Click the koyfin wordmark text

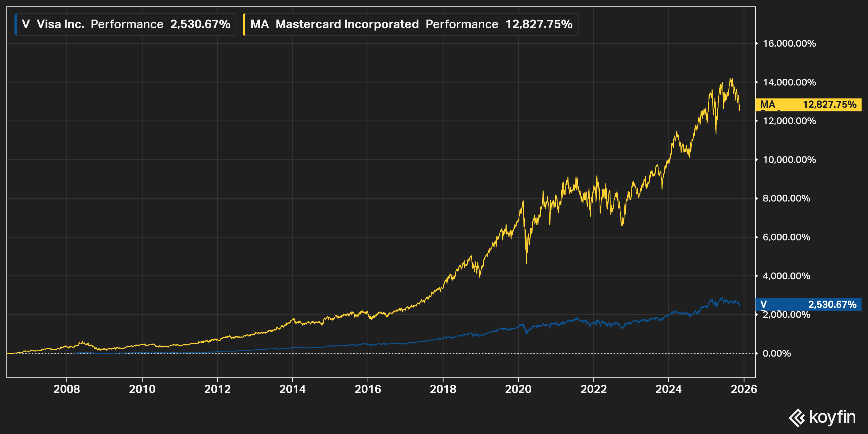[832, 417]
